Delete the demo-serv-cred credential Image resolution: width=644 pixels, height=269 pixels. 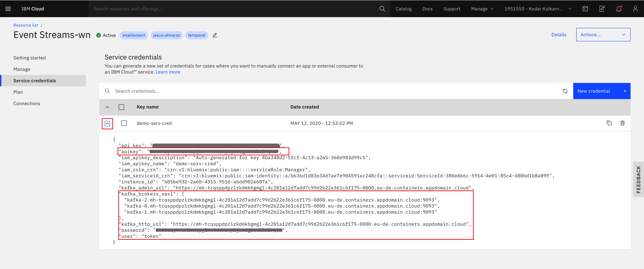(x=623, y=123)
